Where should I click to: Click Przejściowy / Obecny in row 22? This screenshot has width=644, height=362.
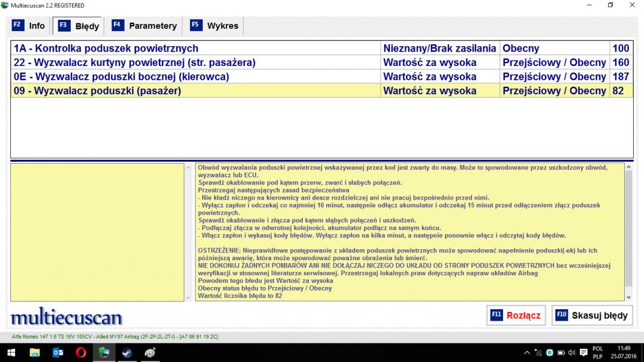point(555,62)
